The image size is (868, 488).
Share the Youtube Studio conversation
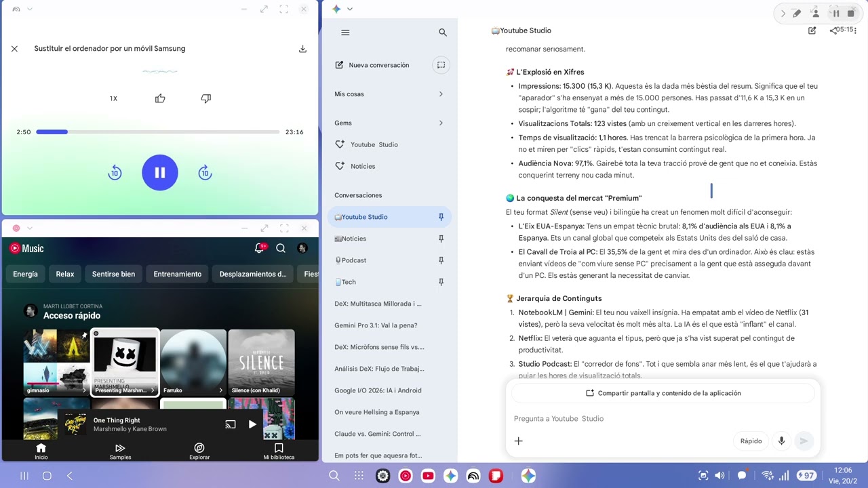pyautogui.click(x=833, y=30)
